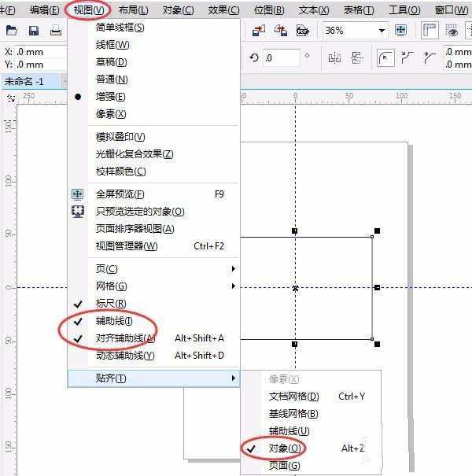Choose 模拟叠印(V) menu item
The height and width of the screenshot is (476, 472).
pyautogui.click(x=154, y=137)
